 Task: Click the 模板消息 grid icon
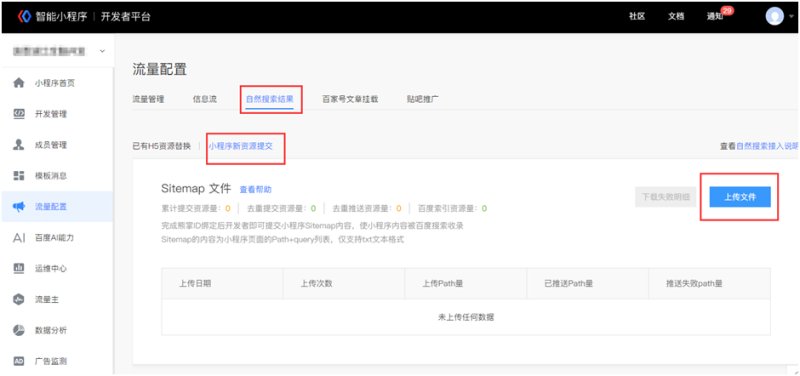coord(19,176)
